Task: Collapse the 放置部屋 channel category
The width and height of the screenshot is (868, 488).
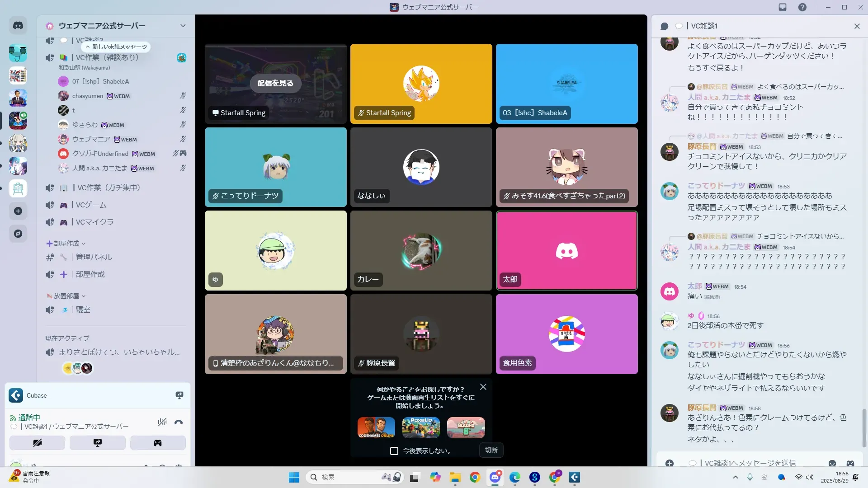Action: (66, 296)
